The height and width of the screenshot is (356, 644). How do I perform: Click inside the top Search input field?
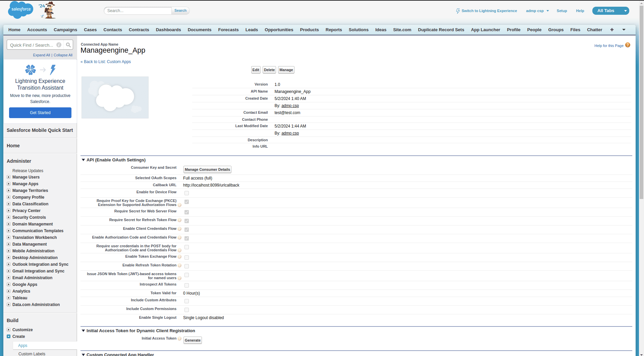click(138, 10)
